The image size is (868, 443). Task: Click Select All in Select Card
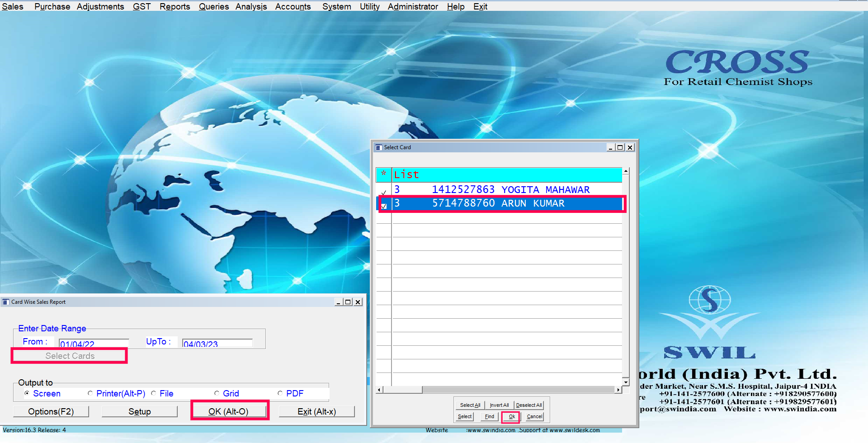click(x=470, y=405)
